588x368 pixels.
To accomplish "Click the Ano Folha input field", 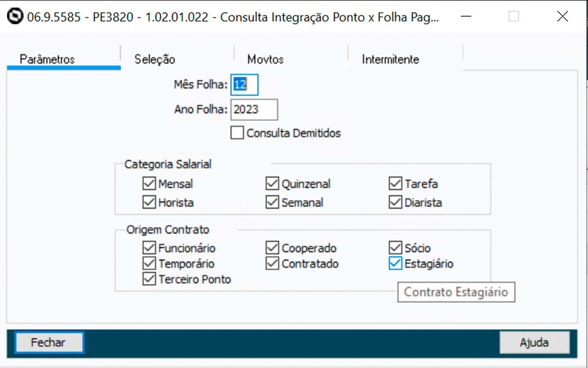I will 254,110.
